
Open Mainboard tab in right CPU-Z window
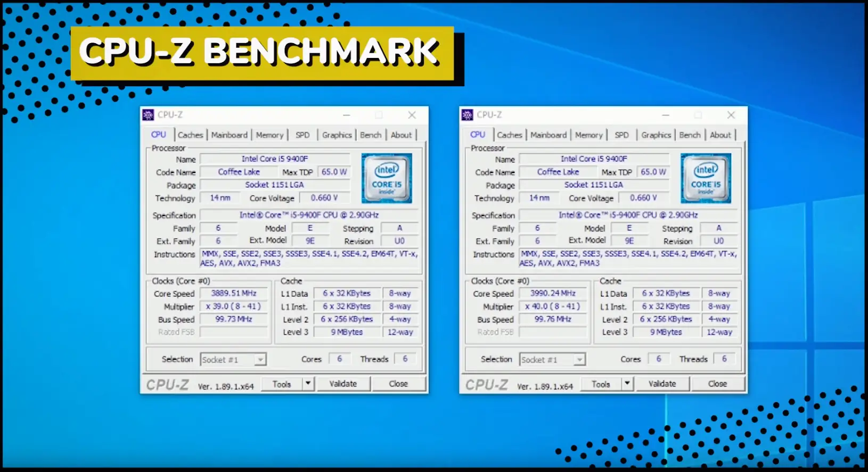(x=548, y=135)
